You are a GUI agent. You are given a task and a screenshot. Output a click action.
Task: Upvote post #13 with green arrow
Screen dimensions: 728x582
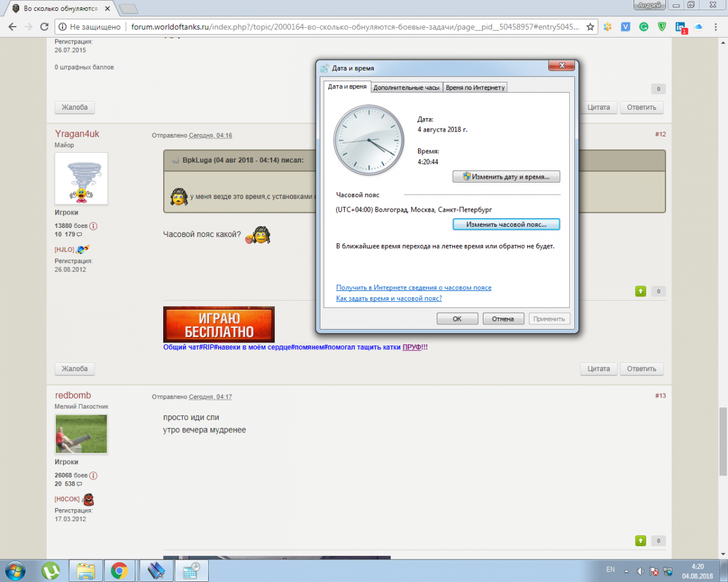pos(640,540)
